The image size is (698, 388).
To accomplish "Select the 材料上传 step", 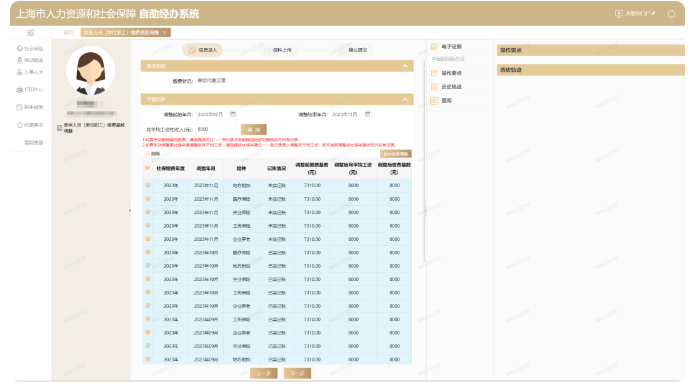I will coord(278,50).
